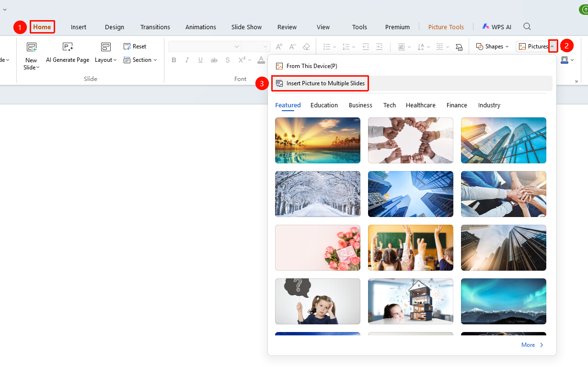The width and height of the screenshot is (588, 367).
Task: Click the Reset slide icon
Action: 127,46
